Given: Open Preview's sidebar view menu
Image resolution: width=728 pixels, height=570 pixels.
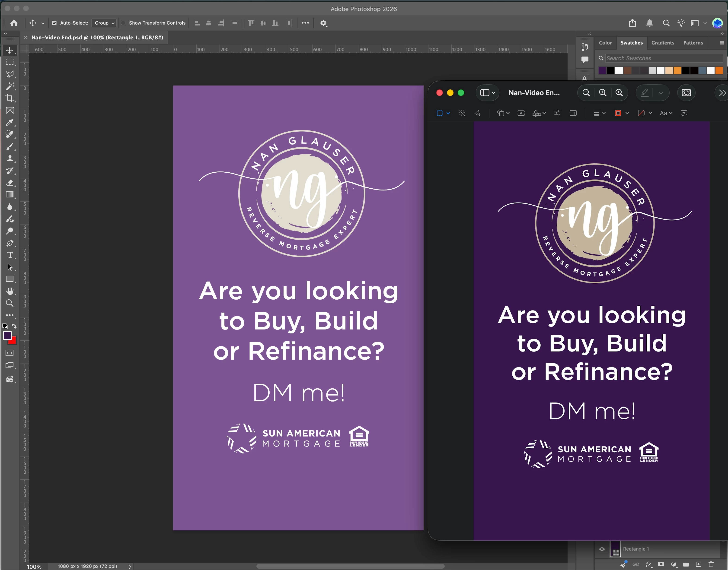Looking at the screenshot, I should [488, 93].
